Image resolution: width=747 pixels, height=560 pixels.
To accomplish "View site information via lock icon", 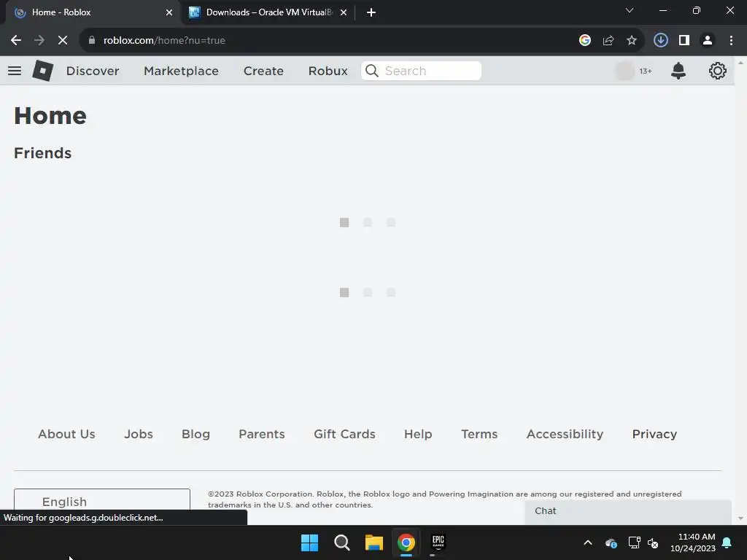I will point(92,41).
